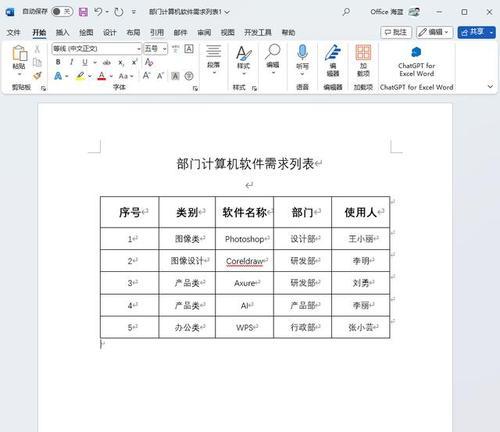Open the Add-ins grid icon
The width and height of the screenshot is (500, 432).
pos(363,52)
